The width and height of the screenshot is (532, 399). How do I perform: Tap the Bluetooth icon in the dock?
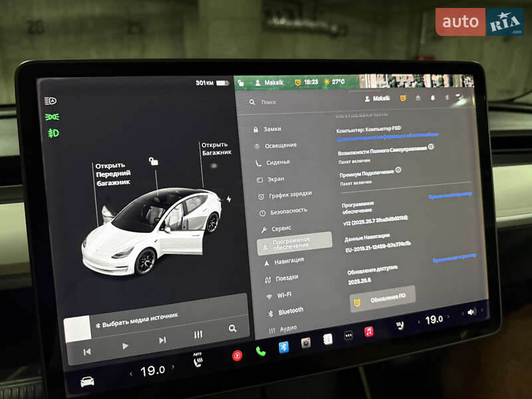click(x=283, y=347)
